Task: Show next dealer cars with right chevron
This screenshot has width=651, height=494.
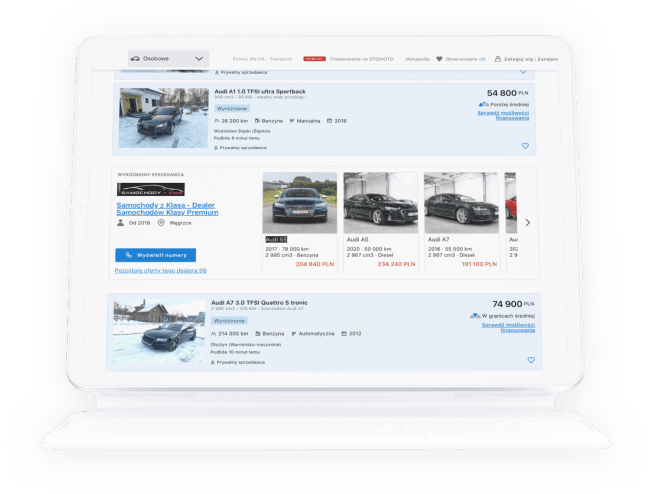Action: (x=528, y=223)
